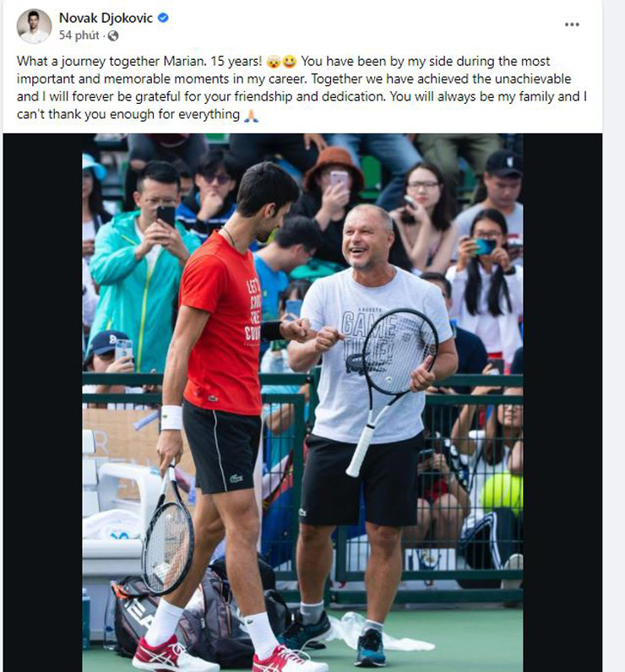Click the orange bucket hat spectator
The image size is (625, 672).
click(334, 167)
